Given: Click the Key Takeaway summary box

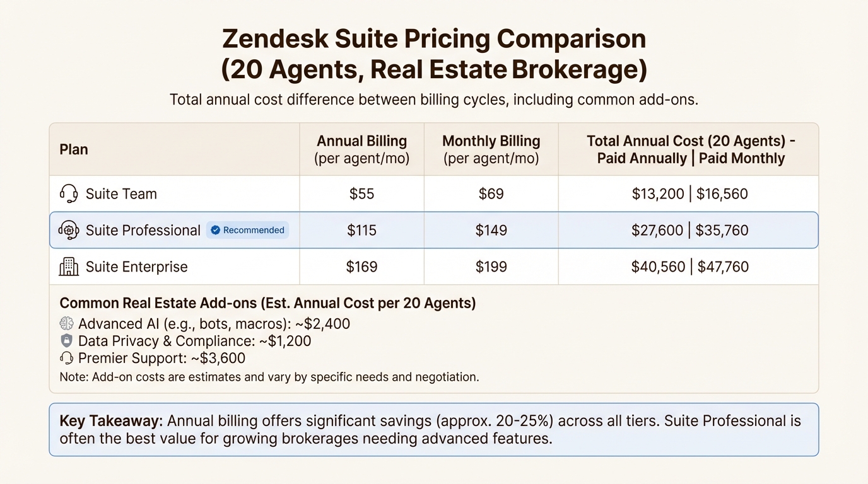Looking at the screenshot, I should (x=433, y=429).
